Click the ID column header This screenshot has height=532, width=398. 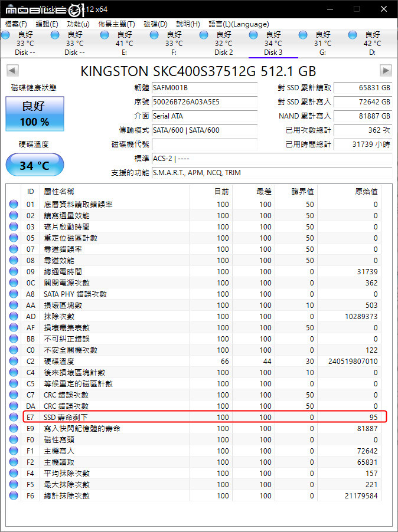[x=31, y=191]
